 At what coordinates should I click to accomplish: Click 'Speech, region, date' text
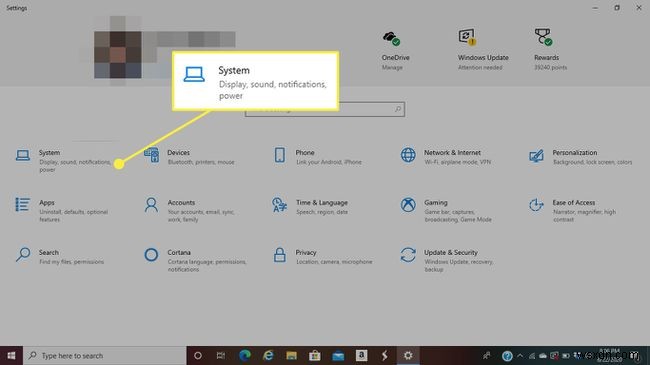click(322, 212)
